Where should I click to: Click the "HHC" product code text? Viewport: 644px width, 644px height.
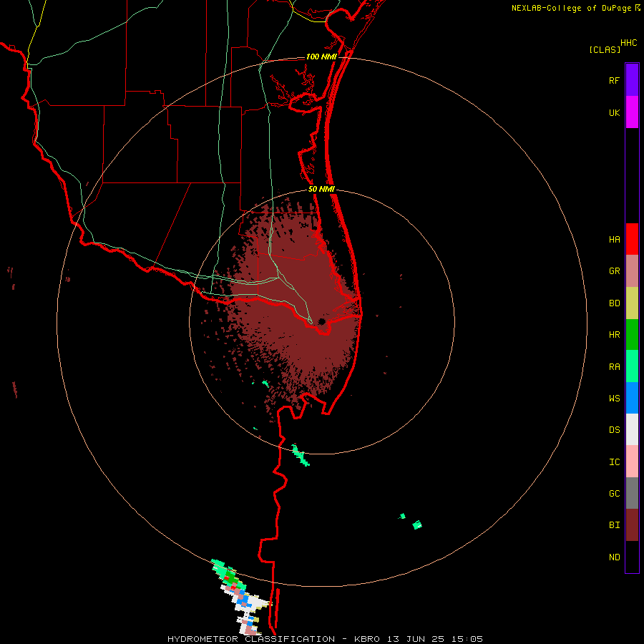point(629,43)
